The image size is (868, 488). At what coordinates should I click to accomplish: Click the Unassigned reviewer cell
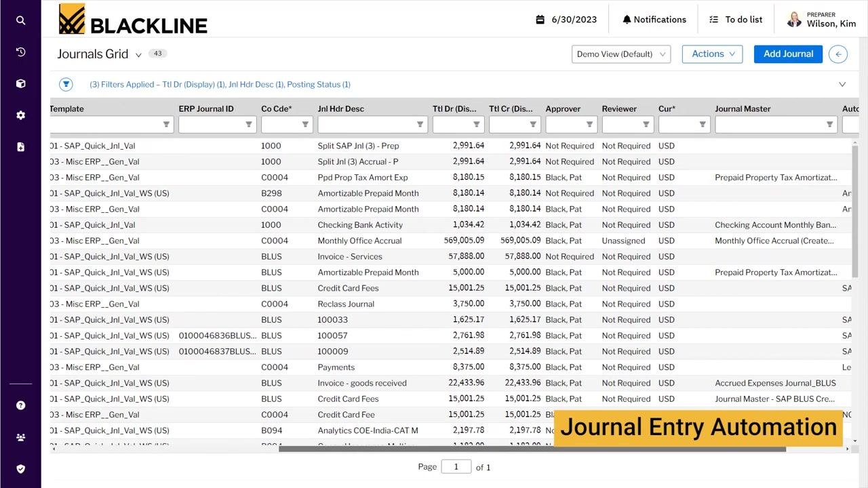click(623, 241)
